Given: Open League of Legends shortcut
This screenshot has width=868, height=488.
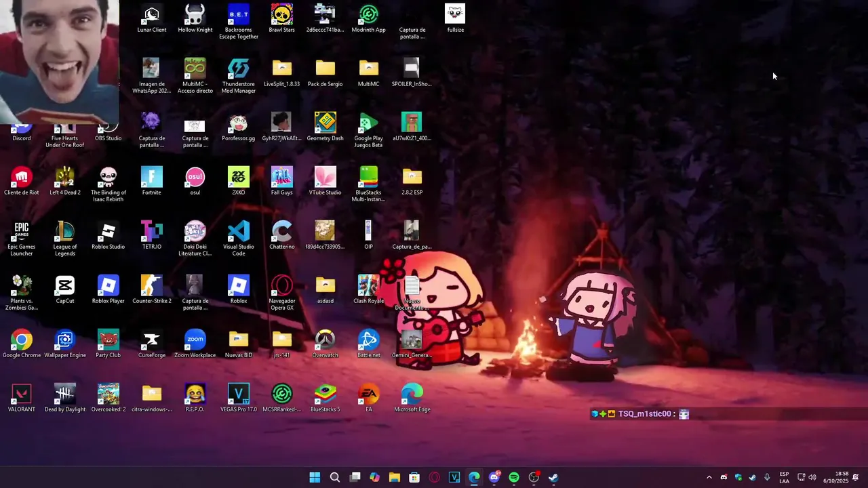Looking at the screenshot, I should 65,239.
